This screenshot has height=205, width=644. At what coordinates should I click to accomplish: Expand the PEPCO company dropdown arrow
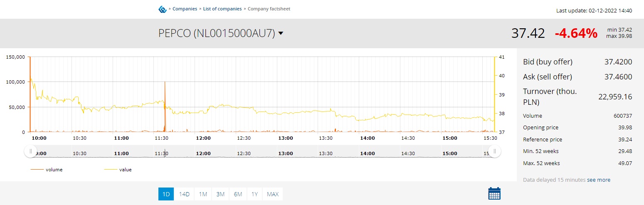(281, 33)
